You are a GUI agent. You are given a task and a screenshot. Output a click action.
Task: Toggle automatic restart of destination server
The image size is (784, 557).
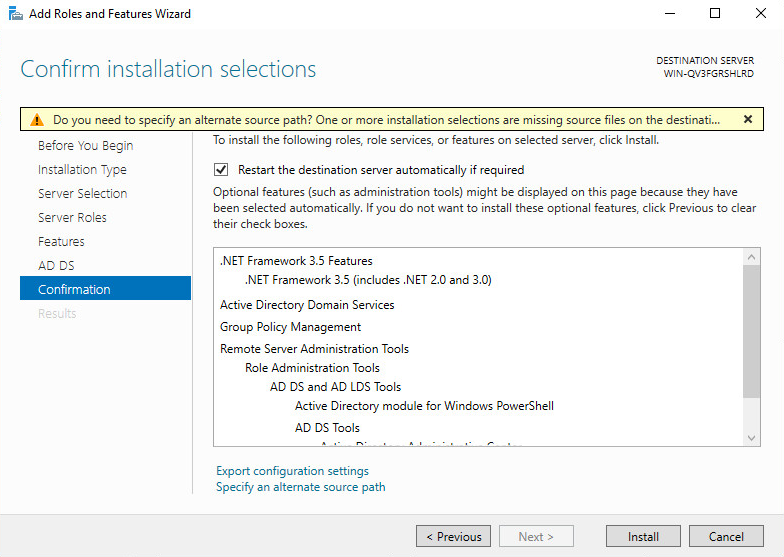[221, 170]
